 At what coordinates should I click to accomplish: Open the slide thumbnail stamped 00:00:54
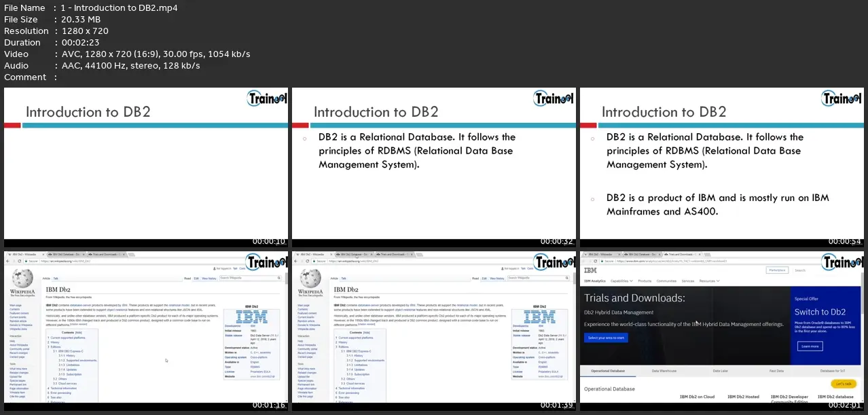click(x=722, y=167)
